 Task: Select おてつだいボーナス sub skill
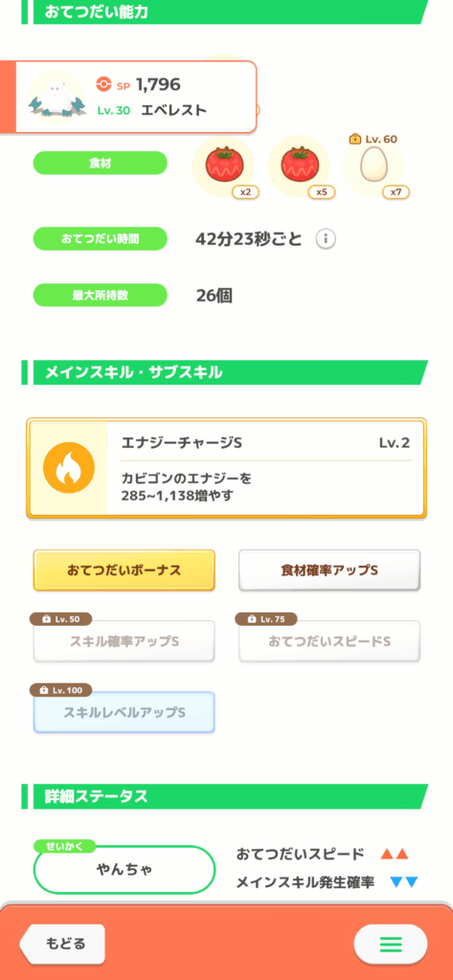tap(124, 570)
